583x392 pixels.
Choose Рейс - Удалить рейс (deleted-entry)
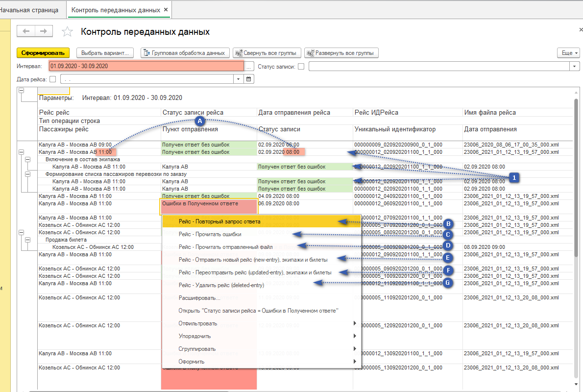click(221, 285)
